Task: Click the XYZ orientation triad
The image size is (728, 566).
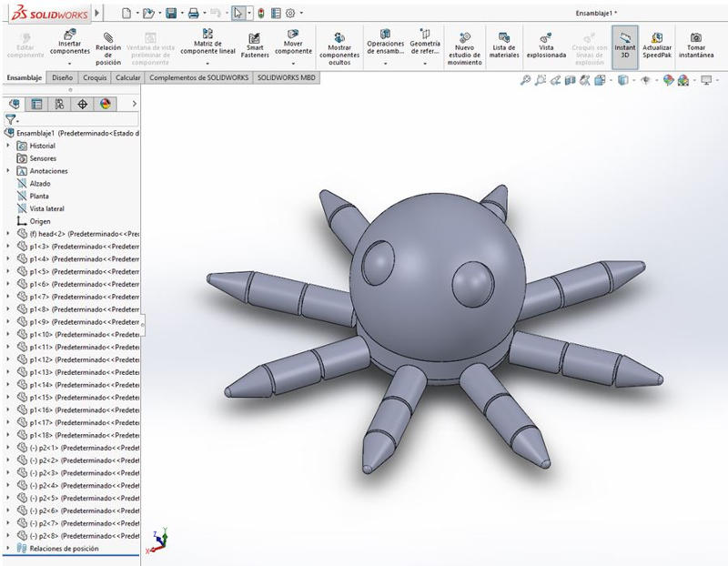Action: point(157,541)
